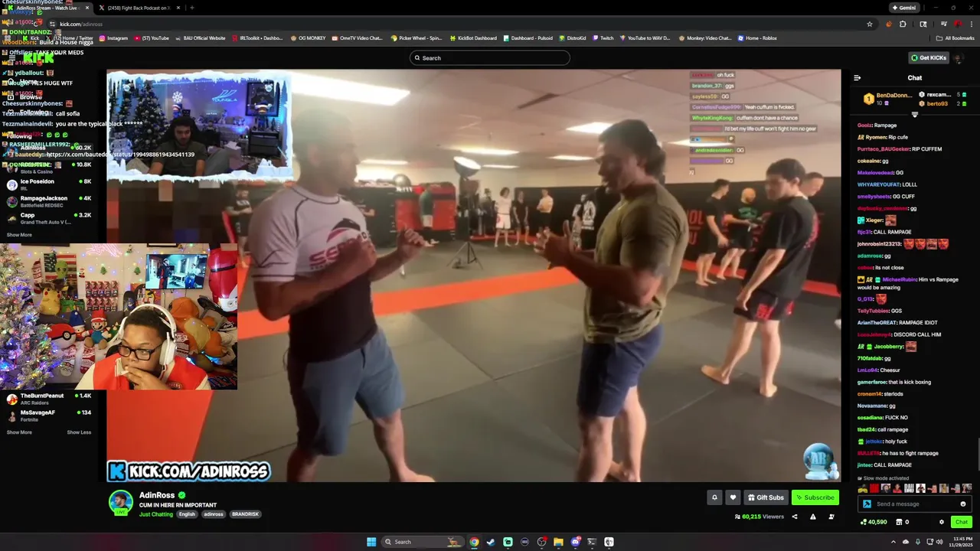Click AdinRoss channel avatar below video
980x551 pixels.
click(120, 502)
